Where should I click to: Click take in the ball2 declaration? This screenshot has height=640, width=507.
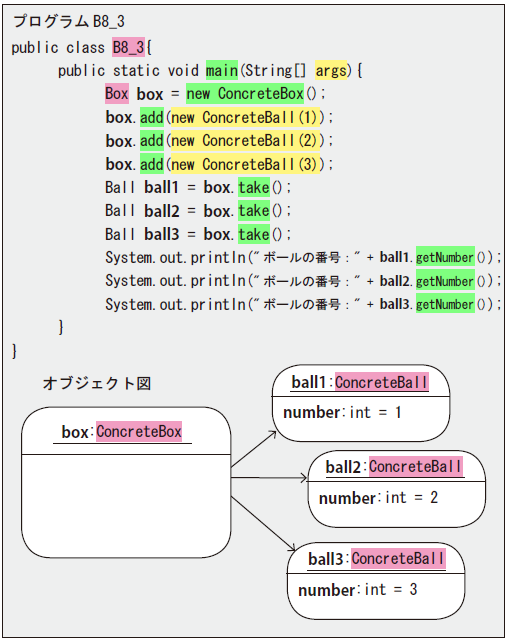click(x=254, y=211)
